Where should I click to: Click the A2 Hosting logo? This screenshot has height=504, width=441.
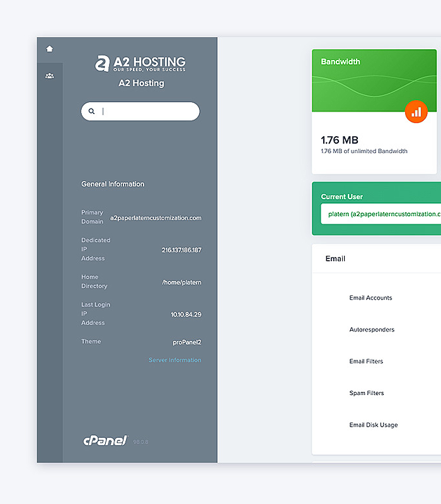[140, 64]
